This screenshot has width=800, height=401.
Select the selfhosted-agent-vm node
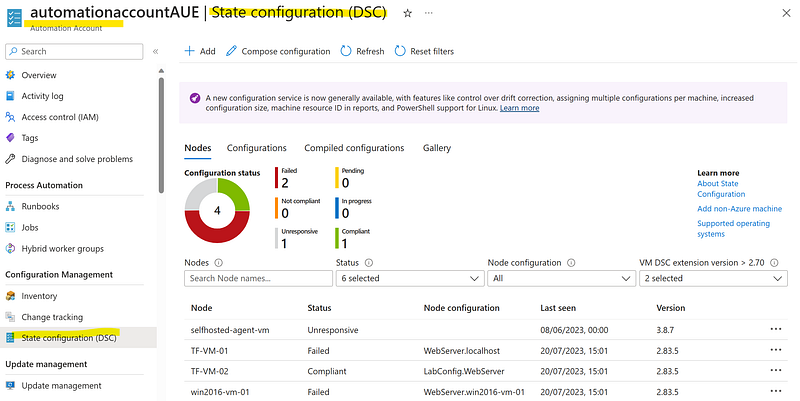(x=230, y=330)
